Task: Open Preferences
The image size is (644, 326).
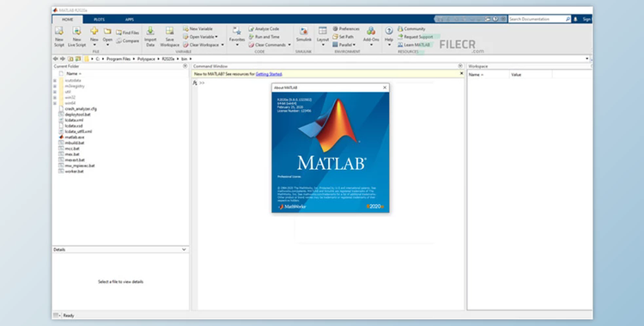Action: pyautogui.click(x=346, y=29)
